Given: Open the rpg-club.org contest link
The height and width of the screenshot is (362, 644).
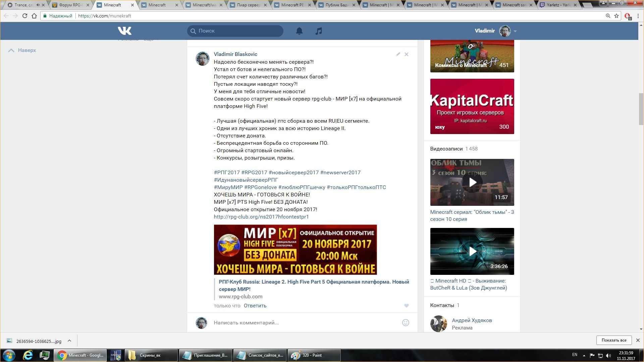Looking at the screenshot, I should point(261,217).
